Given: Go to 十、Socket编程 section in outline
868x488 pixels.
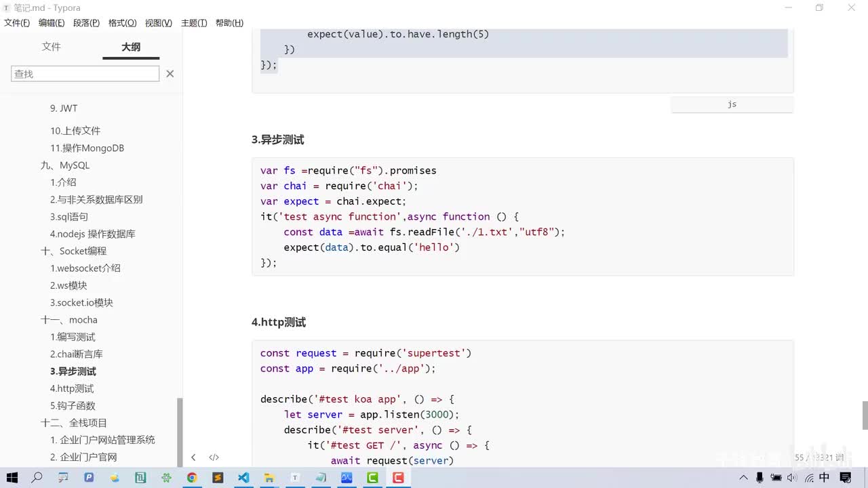Looking at the screenshot, I should pos(74,251).
